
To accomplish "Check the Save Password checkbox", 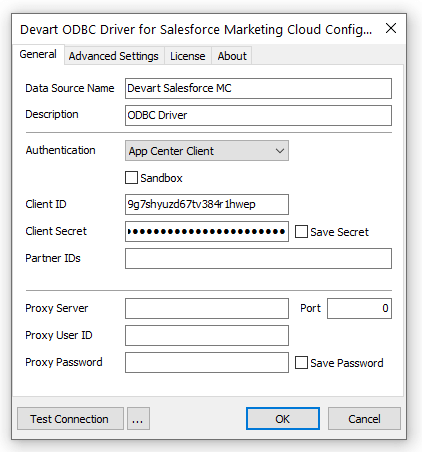I will tap(301, 363).
